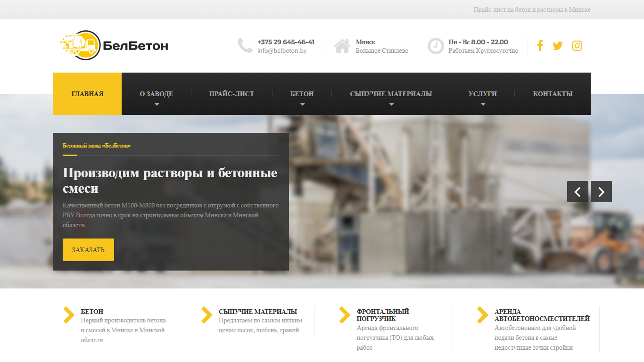Click the yellow chevron beside Аренда автобетоносместителей
Screen dimensions: 644x362
click(x=483, y=315)
